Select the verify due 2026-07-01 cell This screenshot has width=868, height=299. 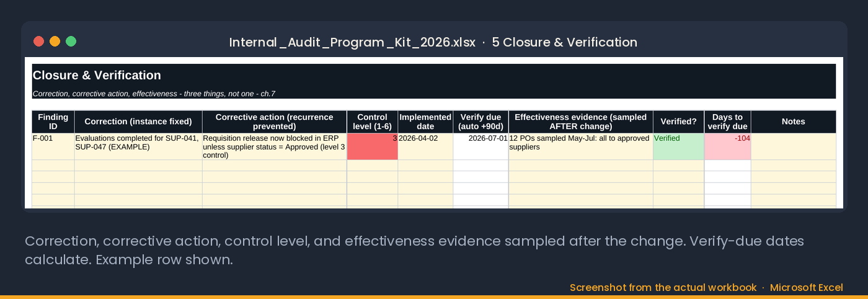pos(480,146)
